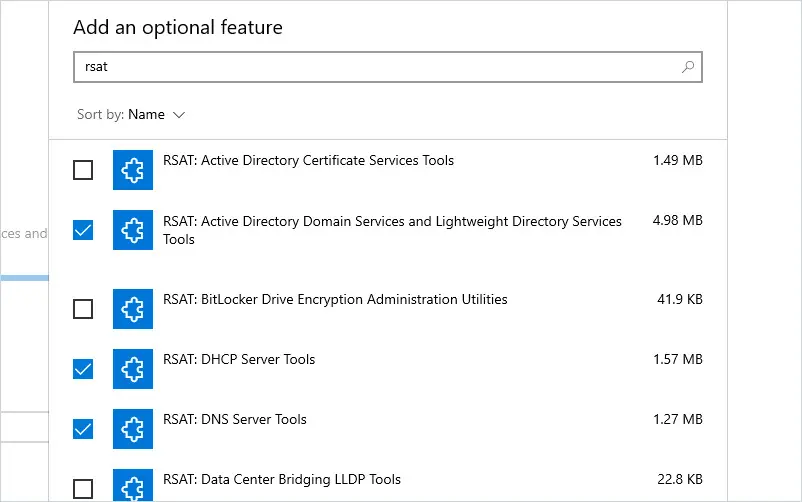
Task: Uncheck the DNS Server Tools checkbox
Action: 83,429
